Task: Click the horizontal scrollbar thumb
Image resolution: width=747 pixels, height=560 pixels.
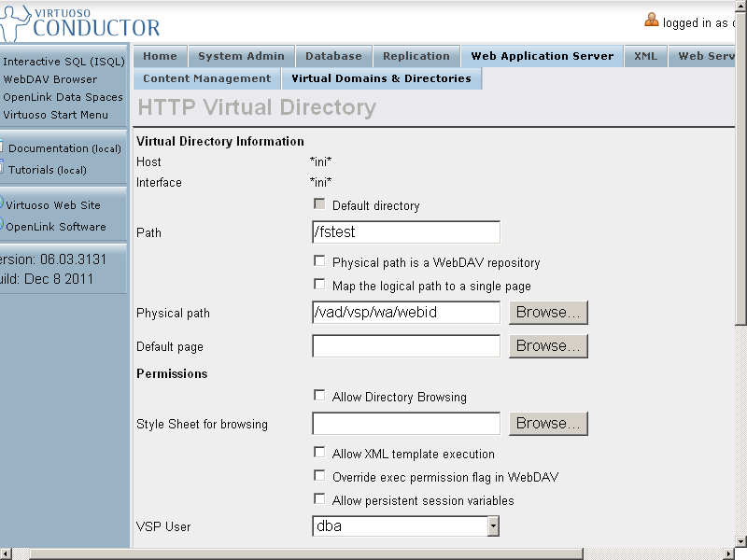Action: point(306,553)
